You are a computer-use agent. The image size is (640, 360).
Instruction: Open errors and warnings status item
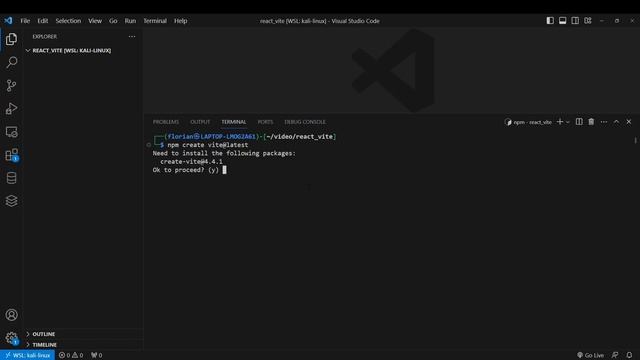click(x=71, y=355)
